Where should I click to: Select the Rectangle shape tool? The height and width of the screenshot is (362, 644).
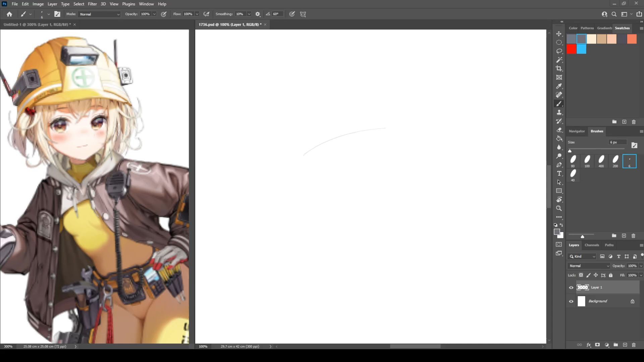pyautogui.click(x=559, y=191)
